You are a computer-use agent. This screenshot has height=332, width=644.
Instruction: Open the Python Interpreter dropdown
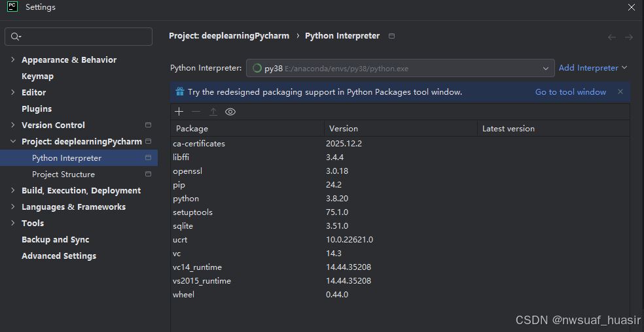click(x=546, y=68)
